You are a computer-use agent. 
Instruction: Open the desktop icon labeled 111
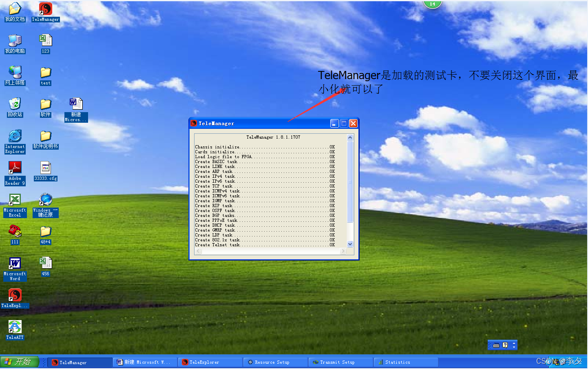pos(15,234)
